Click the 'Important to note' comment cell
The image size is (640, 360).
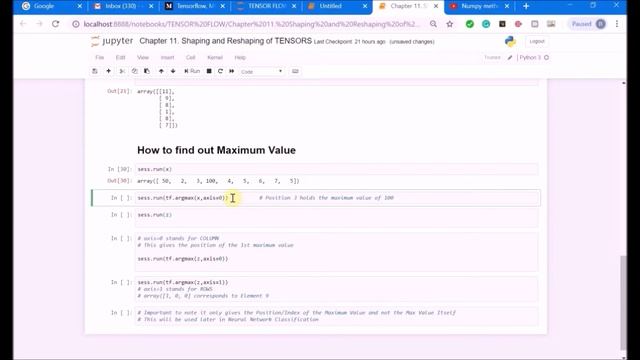[x=337, y=316]
